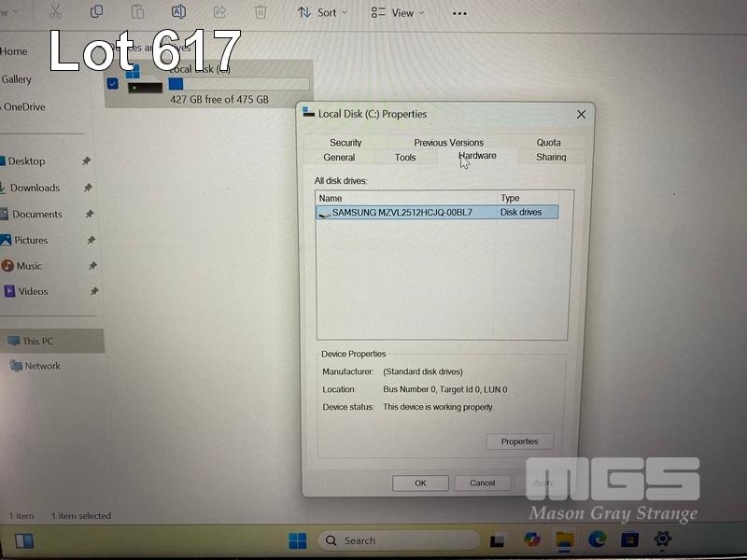Image resolution: width=747 pixels, height=560 pixels.
Task: Click the pin icon beside Downloads
Action: [88, 188]
